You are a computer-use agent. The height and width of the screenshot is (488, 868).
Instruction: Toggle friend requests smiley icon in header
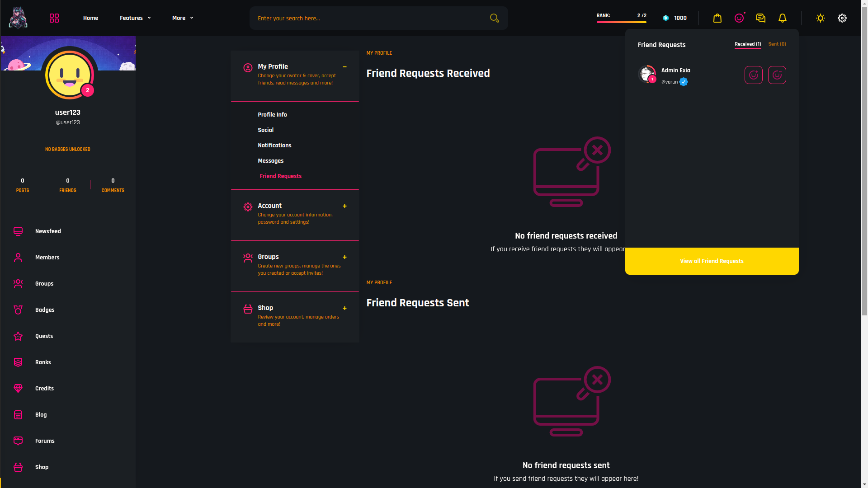pos(739,18)
